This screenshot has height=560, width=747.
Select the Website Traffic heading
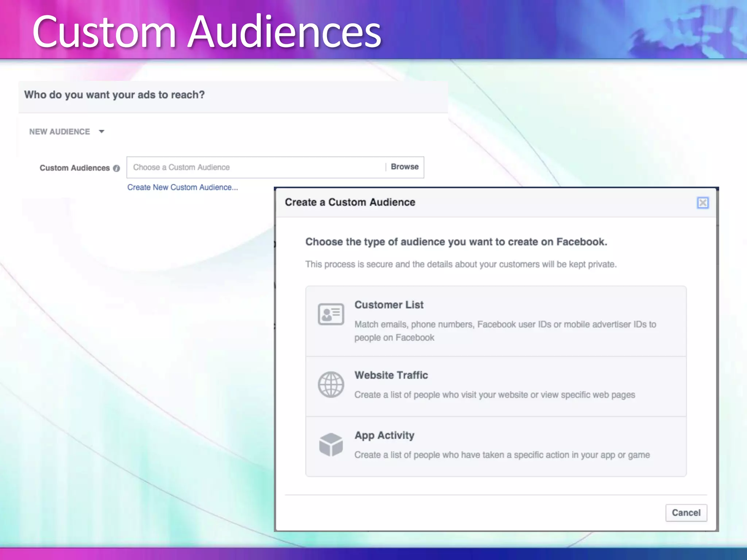(x=391, y=375)
